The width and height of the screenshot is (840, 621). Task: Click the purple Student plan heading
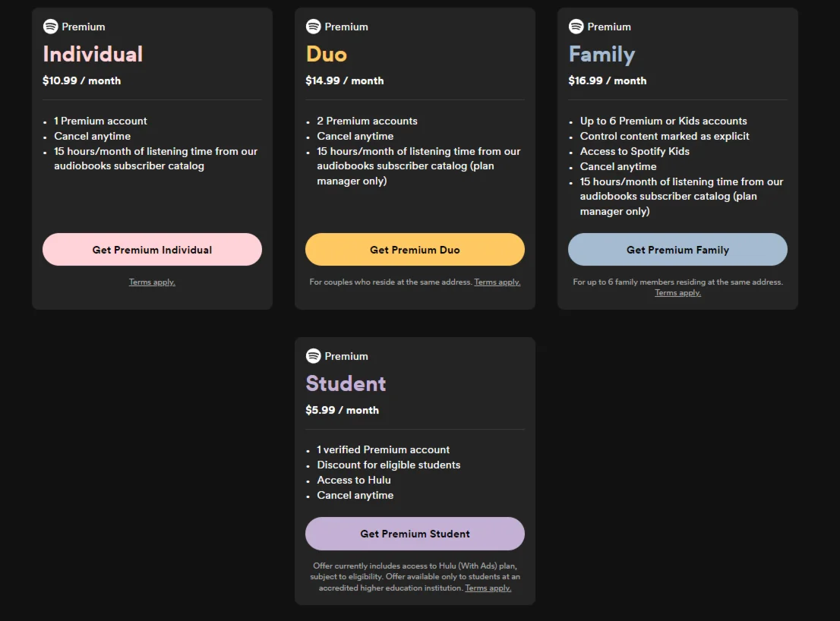coord(346,384)
